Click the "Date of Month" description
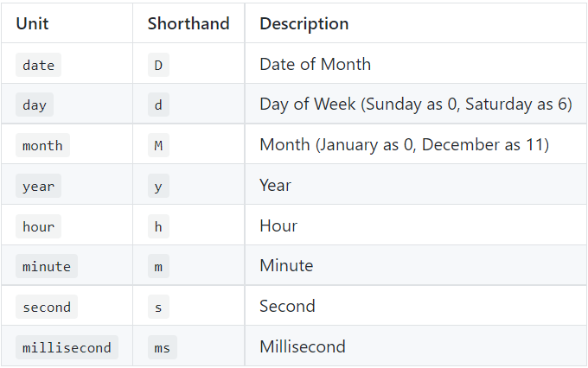 pyautogui.click(x=315, y=65)
